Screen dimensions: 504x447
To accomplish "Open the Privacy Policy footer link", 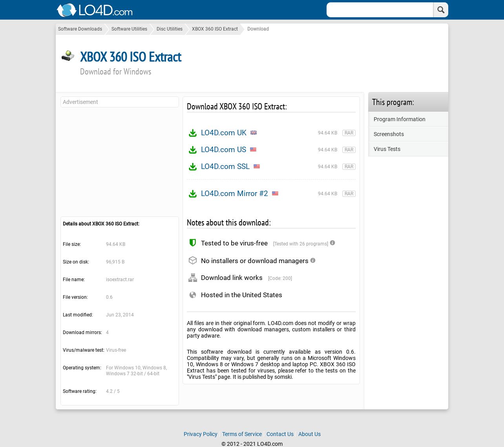I will (200, 434).
